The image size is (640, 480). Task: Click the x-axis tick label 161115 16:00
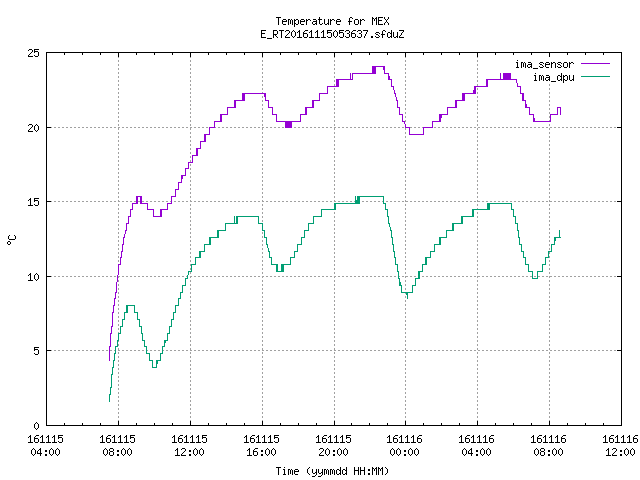point(262,445)
